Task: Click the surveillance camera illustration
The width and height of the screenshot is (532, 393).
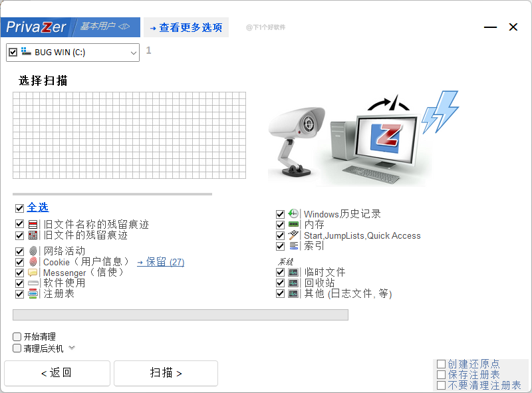Action: click(296, 141)
